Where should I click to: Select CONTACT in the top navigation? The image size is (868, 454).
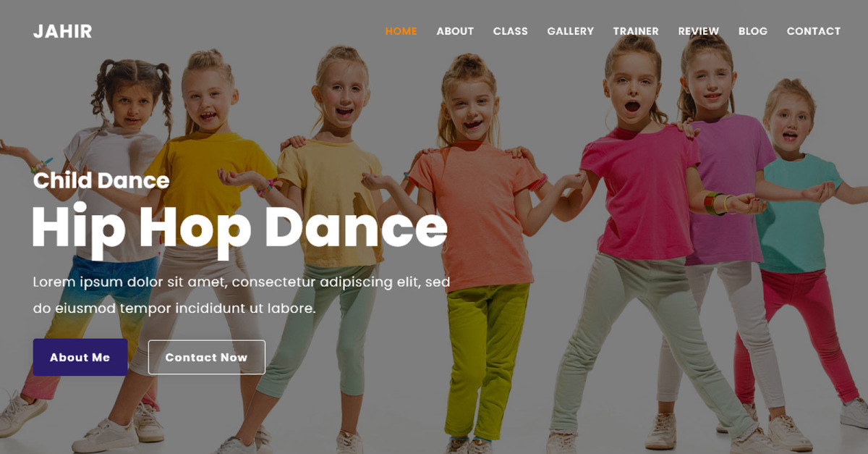click(814, 31)
